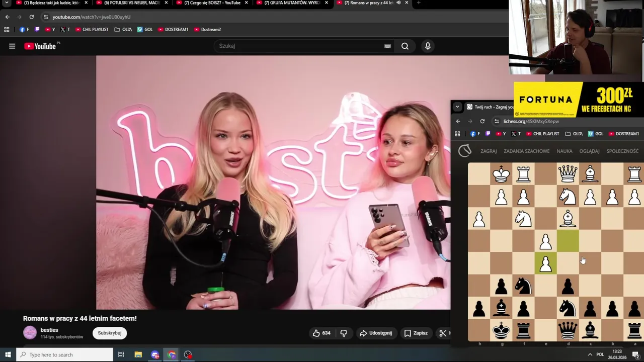Open File Explorer from the taskbar

(x=138, y=355)
